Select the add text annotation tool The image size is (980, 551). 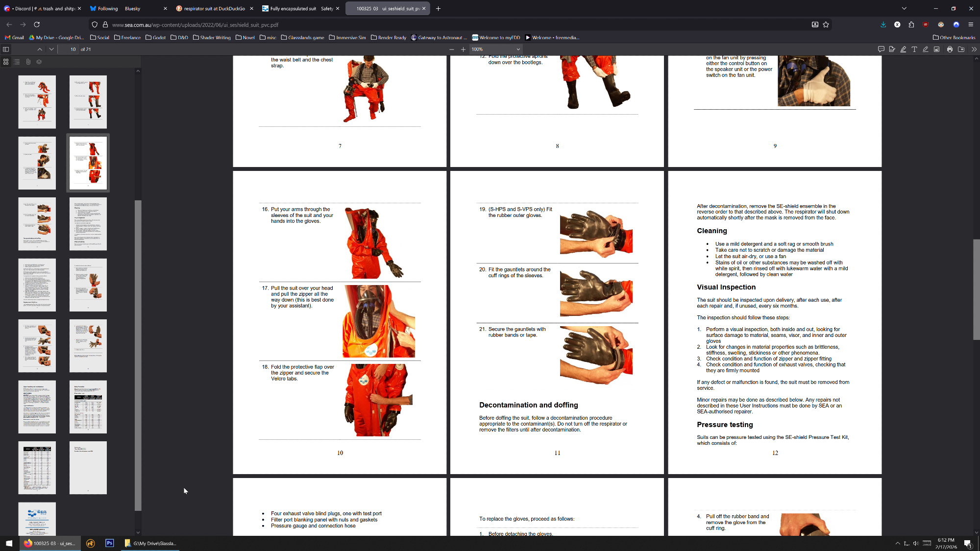click(x=914, y=49)
